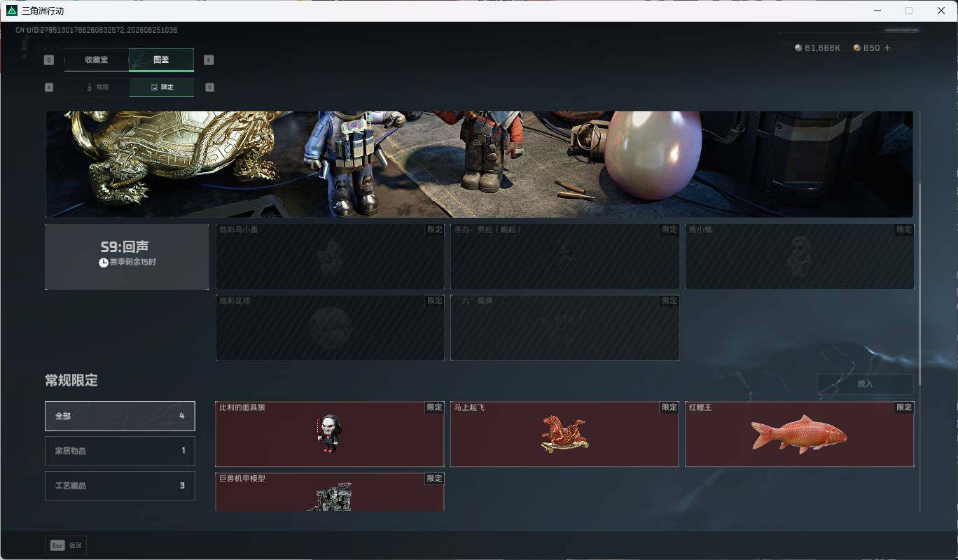Click the 返回 back label
Screen dimensions: 958x560
75,545
